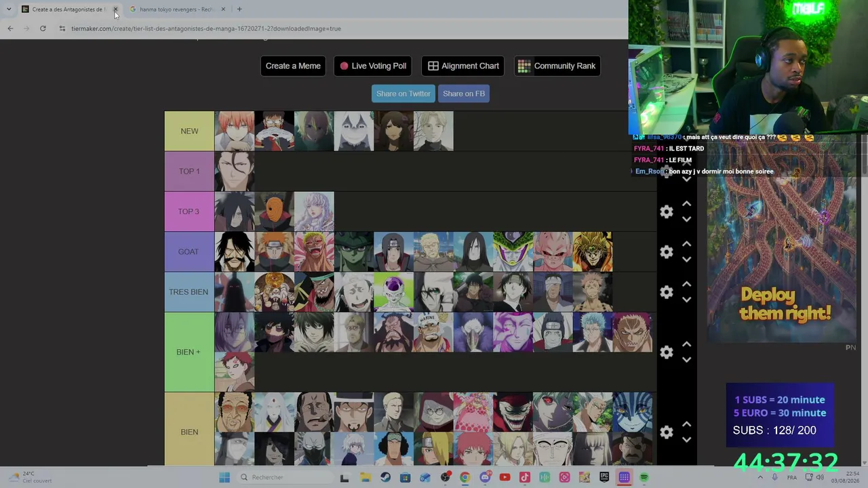Click the Create a Meme button
The image size is (868, 488).
pyautogui.click(x=293, y=66)
